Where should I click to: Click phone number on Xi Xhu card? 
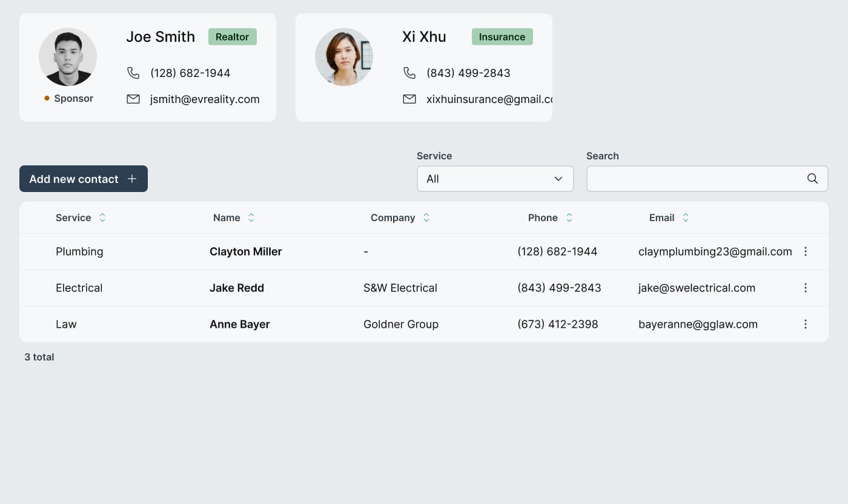pos(468,73)
